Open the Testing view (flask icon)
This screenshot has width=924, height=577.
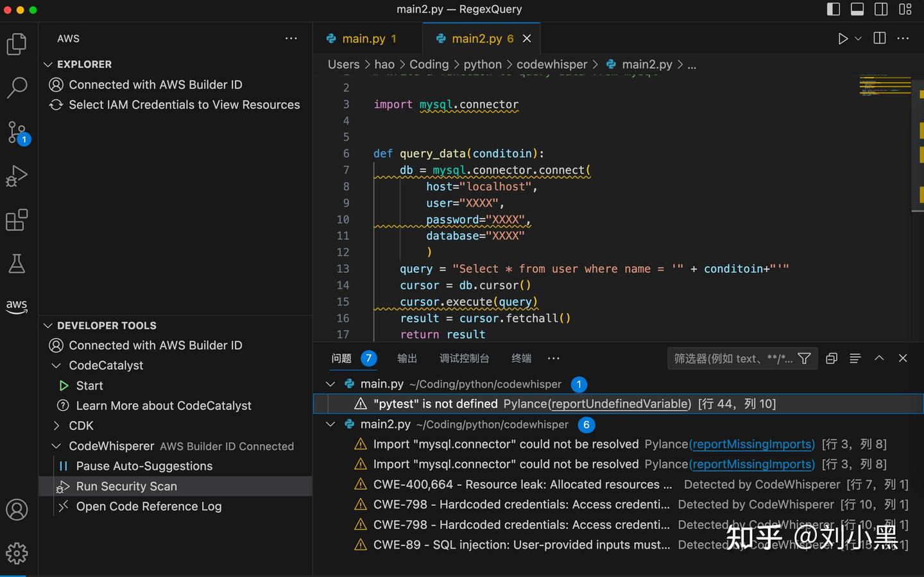click(x=17, y=263)
